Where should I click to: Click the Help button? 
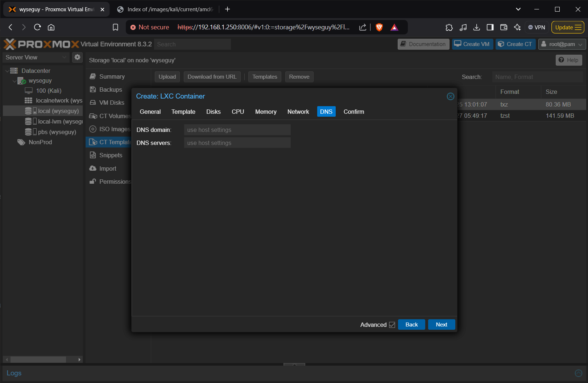[569, 60]
